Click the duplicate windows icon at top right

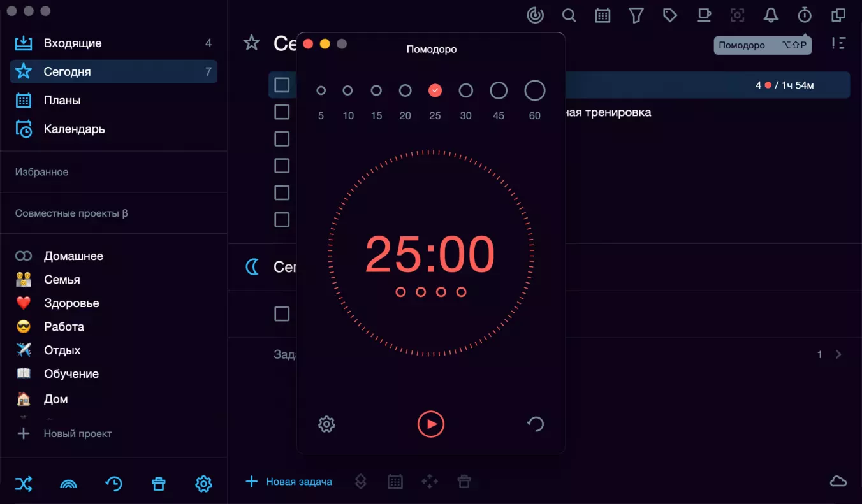[838, 15]
